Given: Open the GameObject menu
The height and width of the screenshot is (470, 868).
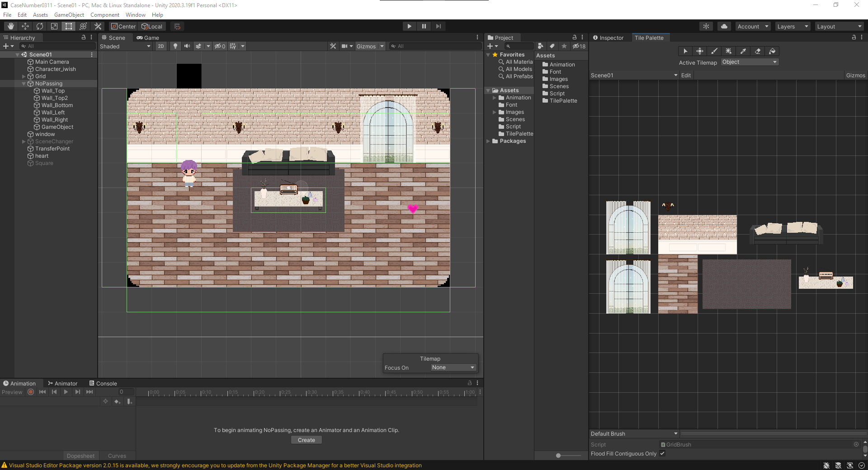Looking at the screenshot, I should point(69,15).
